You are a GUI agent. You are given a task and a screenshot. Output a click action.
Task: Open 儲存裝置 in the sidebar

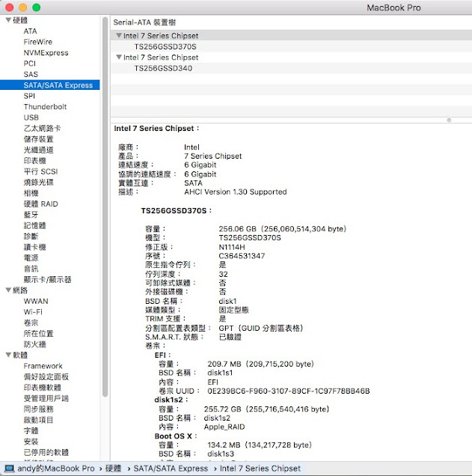pos(39,139)
